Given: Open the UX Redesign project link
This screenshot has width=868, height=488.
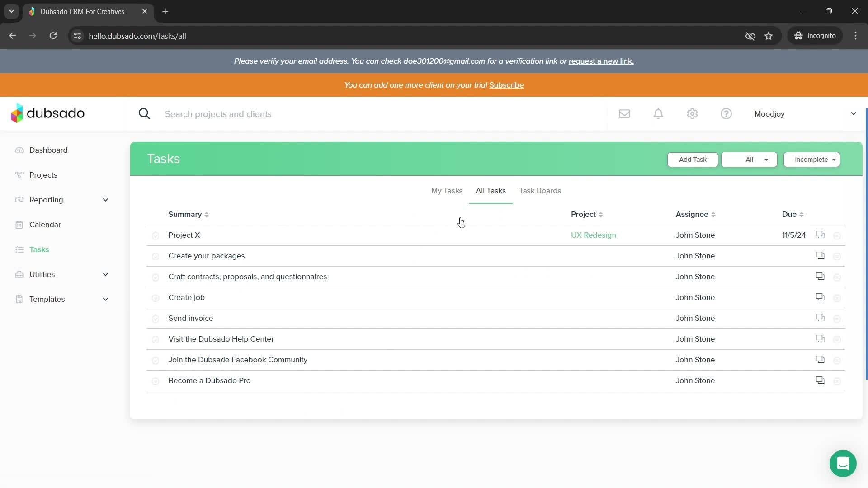Looking at the screenshot, I should (x=593, y=235).
